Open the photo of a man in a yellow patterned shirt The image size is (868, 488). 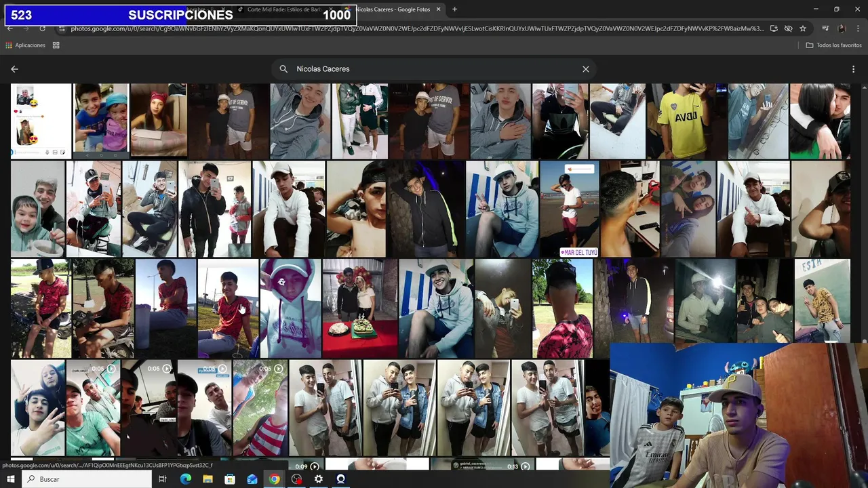[x=822, y=302]
